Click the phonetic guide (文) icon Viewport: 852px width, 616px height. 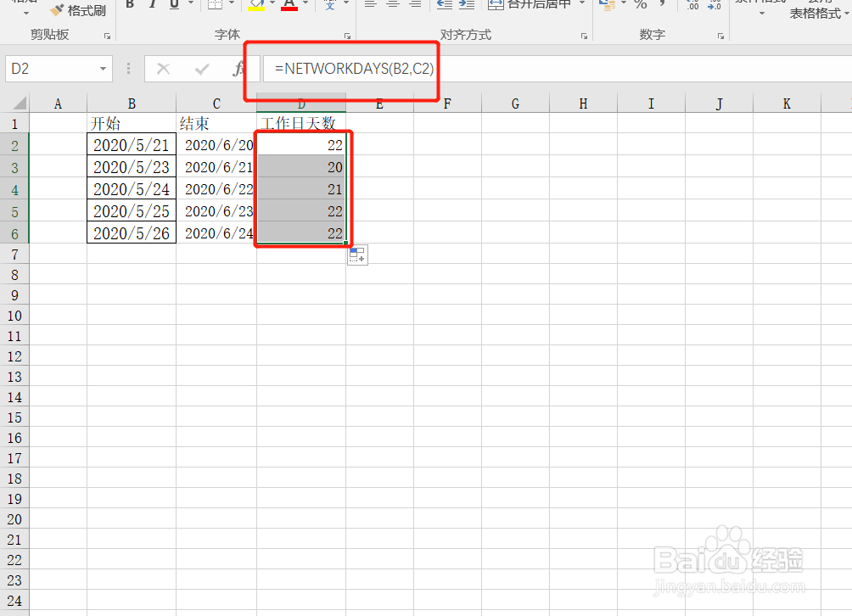pyautogui.click(x=330, y=4)
